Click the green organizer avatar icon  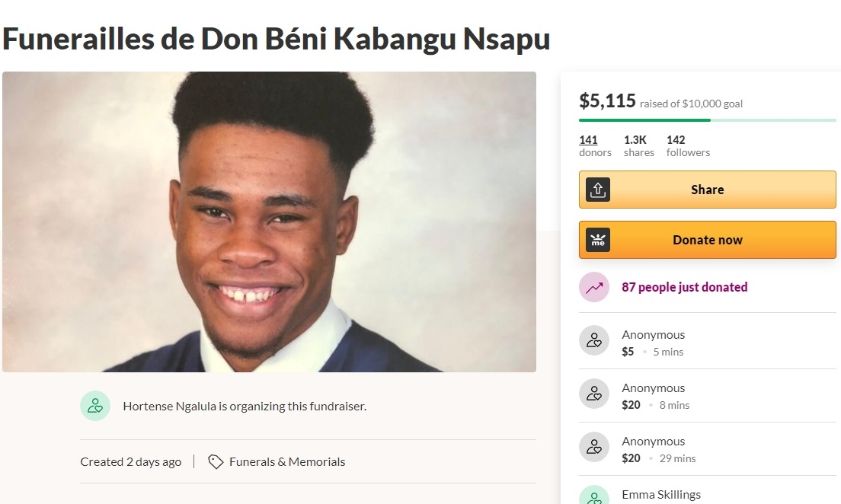(x=95, y=406)
